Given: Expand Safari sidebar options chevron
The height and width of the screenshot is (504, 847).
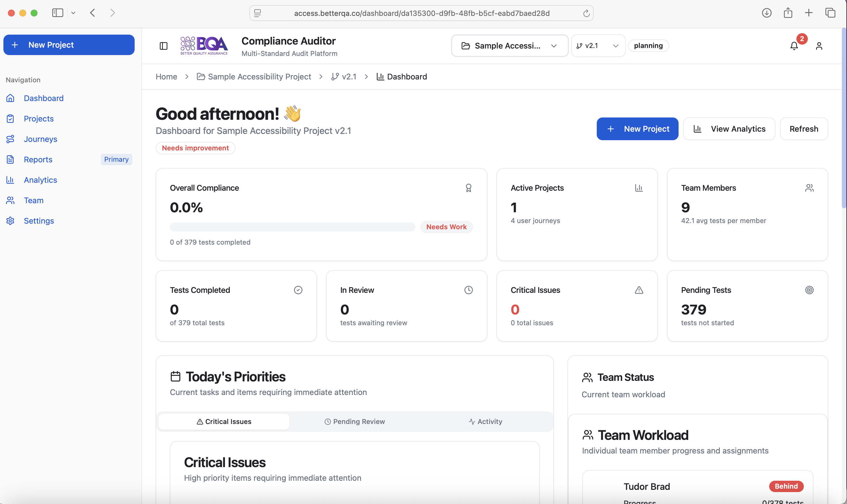Looking at the screenshot, I should (73, 13).
